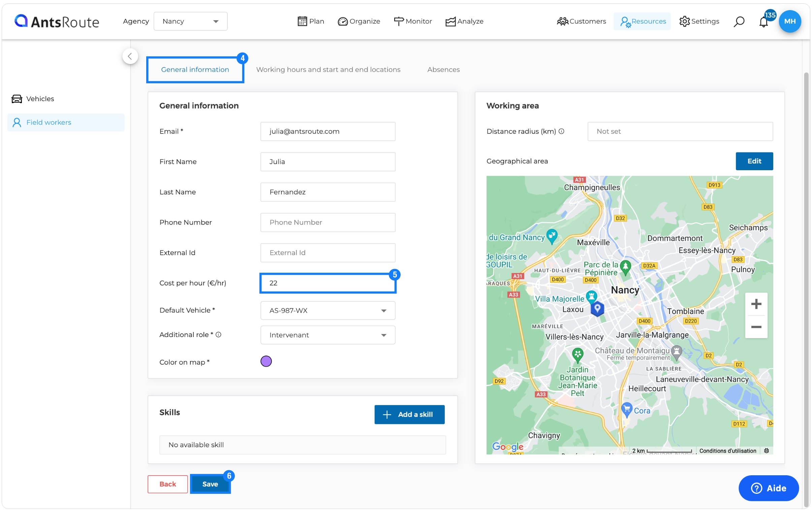Edit the geographical area

click(x=755, y=161)
